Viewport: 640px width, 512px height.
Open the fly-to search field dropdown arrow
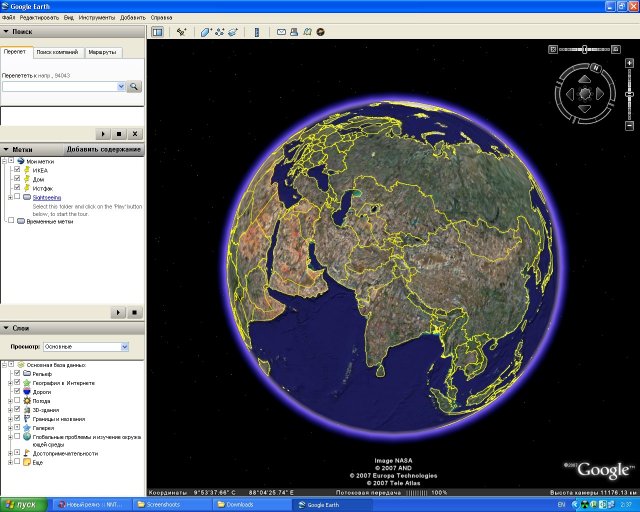point(121,87)
